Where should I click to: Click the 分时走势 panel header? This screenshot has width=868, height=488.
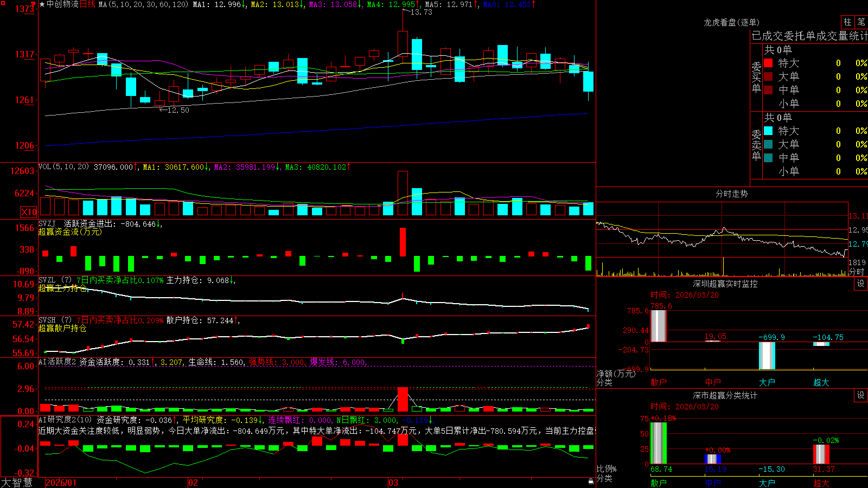pos(731,194)
